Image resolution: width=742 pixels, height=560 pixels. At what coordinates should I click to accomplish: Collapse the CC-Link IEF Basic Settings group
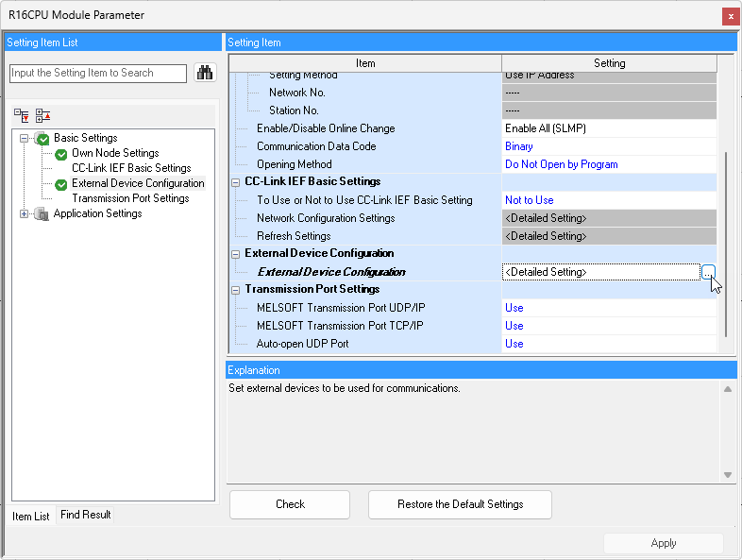(235, 182)
